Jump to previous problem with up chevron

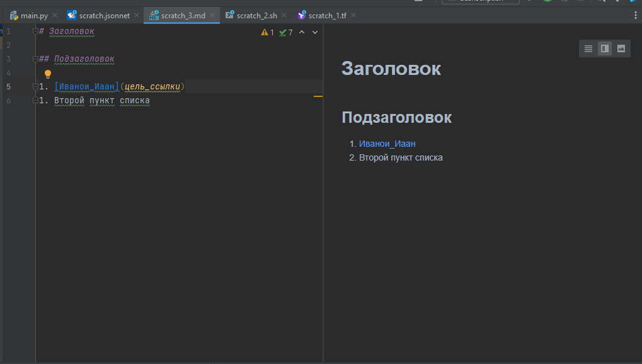[301, 32]
